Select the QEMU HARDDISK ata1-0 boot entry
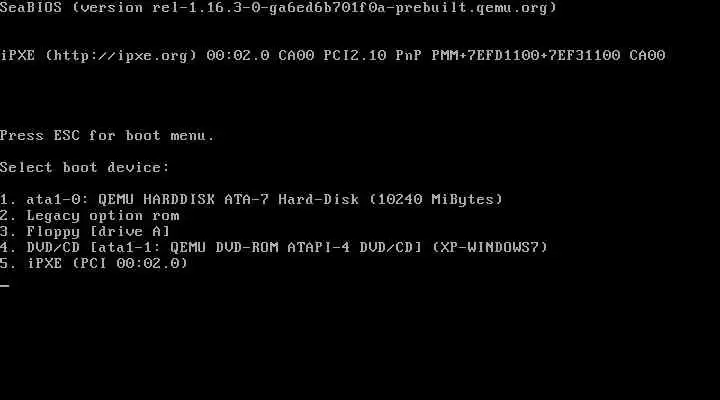This screenshot has height=400, width=720. (251, 199)
